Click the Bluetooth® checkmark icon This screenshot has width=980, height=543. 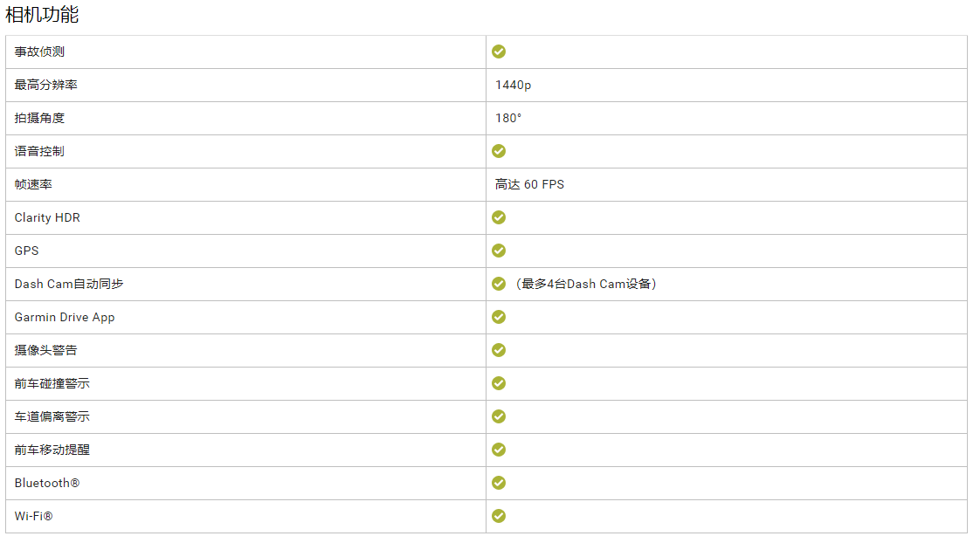499,483
